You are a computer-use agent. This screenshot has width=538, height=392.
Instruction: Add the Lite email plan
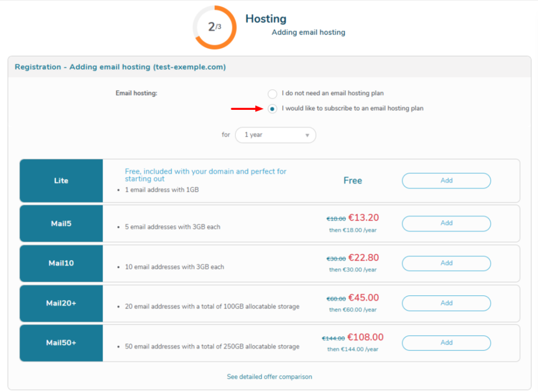click(446, 180)
